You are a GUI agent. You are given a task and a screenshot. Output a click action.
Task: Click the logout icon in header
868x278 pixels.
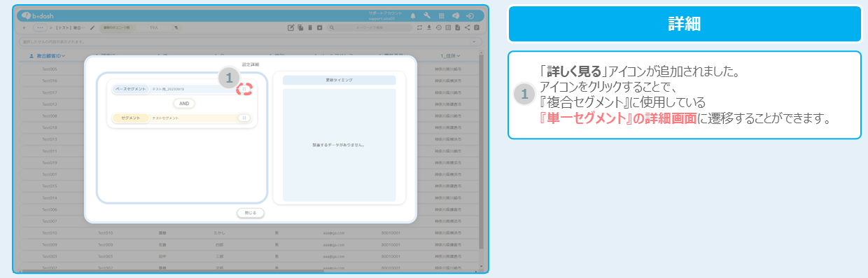point(471,15)
